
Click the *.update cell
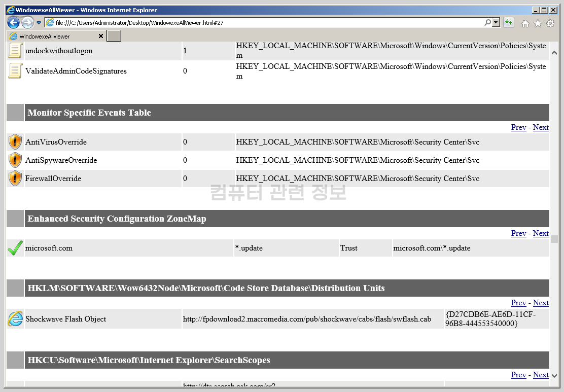tap(249, 248)
